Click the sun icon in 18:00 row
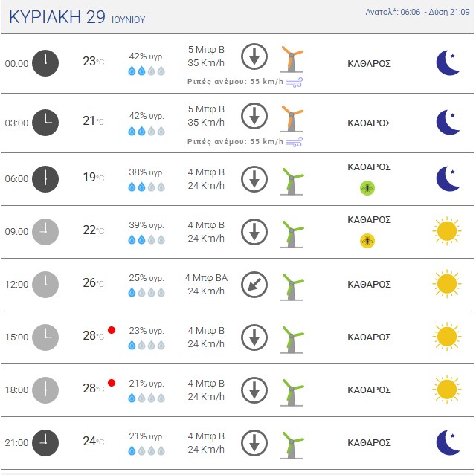Screen dimensions: 476x475 447,390
